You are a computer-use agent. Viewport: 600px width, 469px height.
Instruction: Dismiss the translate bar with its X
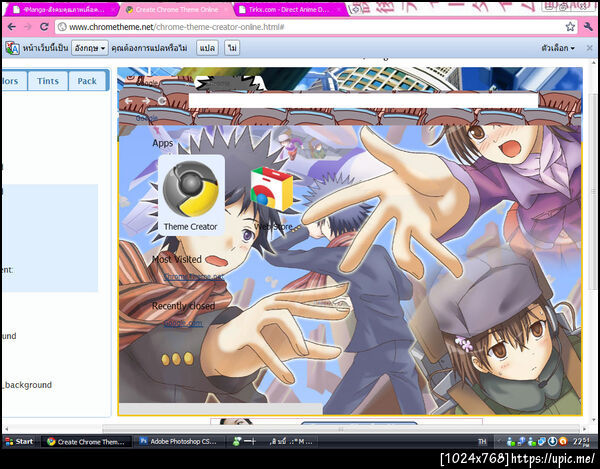[589, 48]
